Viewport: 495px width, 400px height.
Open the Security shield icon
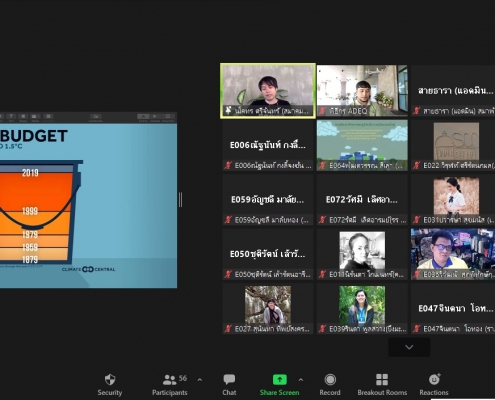[x=110, y=379]
